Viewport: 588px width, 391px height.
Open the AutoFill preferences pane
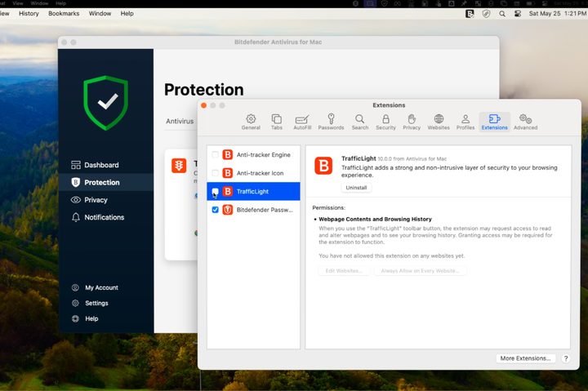tap(302, 122)
